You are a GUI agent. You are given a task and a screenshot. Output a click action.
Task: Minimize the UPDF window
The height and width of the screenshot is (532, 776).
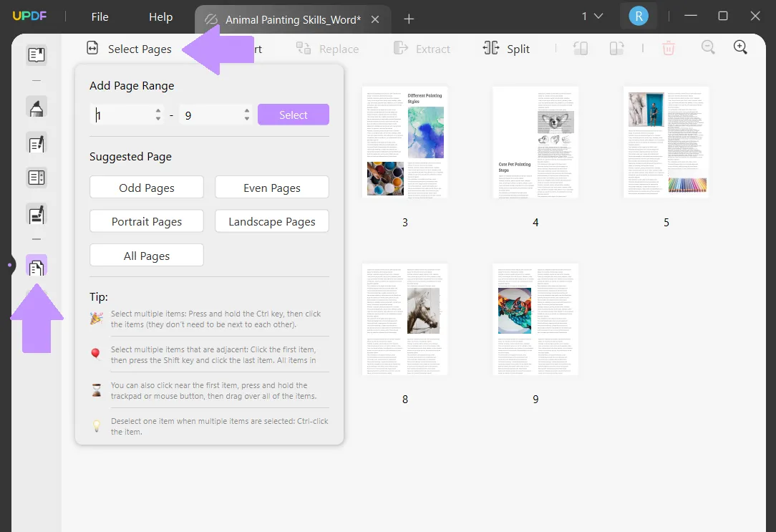point(691,16)
